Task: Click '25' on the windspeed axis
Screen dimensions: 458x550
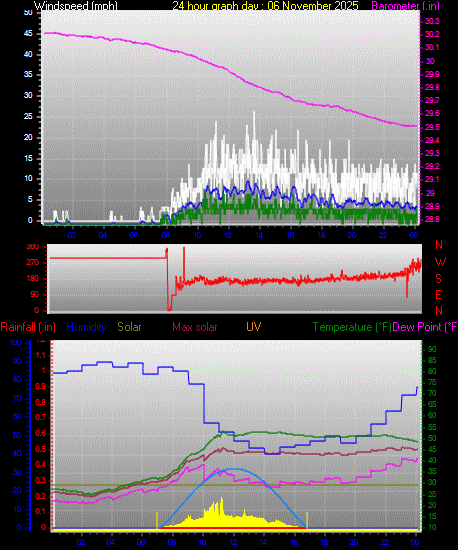Action: point(28,116)
